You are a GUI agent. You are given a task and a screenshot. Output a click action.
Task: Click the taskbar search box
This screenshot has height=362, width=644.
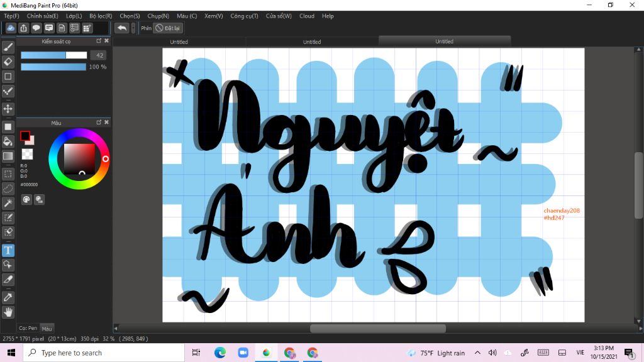pyautogui.click(x=104, y=353)
